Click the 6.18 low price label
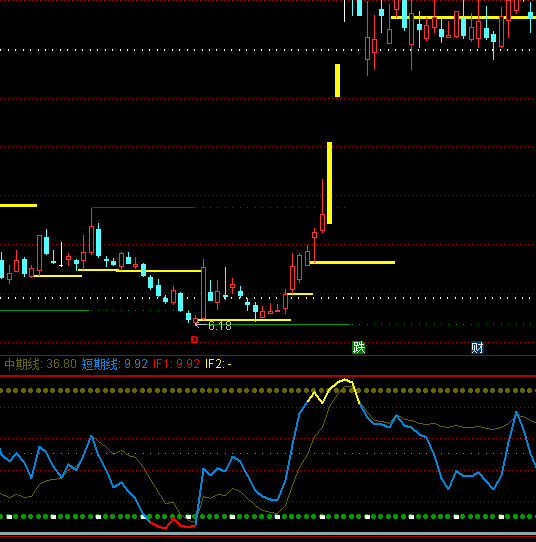This screenshot has width=536, height=542. click(220, 326)
